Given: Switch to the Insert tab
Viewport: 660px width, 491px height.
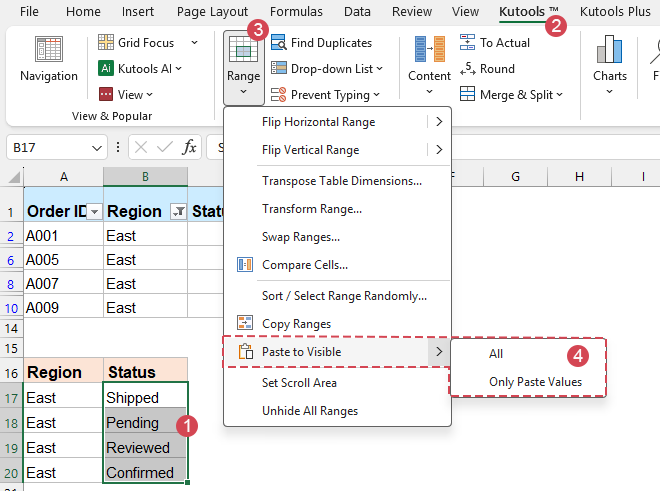Looking at the screenshot, I should pyautogui.click(x=138, y=11).
